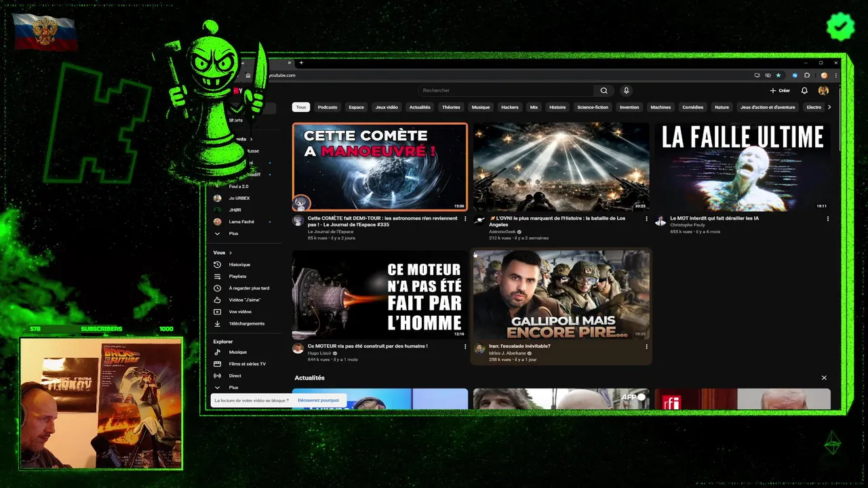The height and width of the screenshot is (488, 868).
Task: Select the Hackers filter chip
Action: 510,107
